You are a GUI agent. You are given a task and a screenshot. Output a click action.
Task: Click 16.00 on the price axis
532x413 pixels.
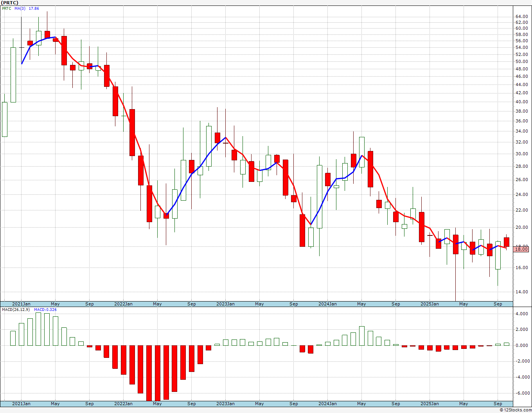click(x=522, y=268)
